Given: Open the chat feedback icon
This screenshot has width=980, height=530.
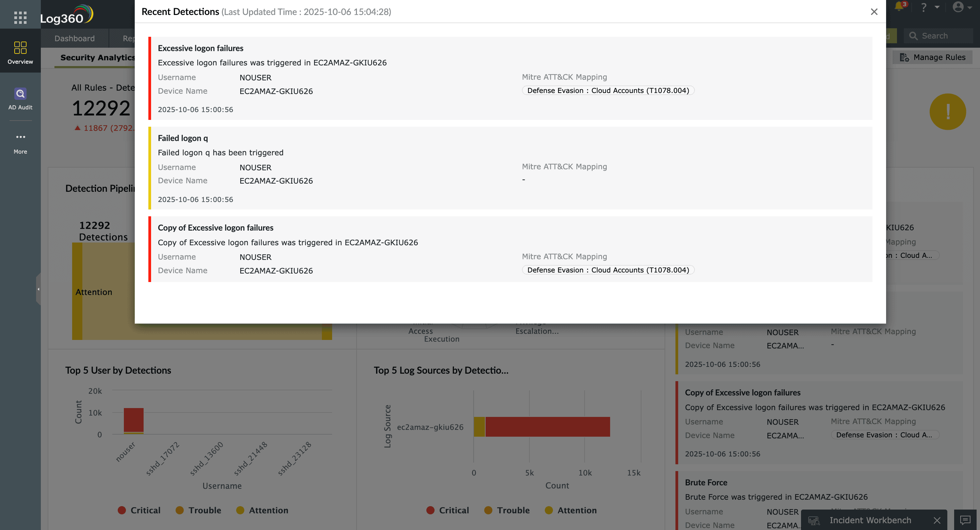Looking at the screenshot, I should click(965, 519).
